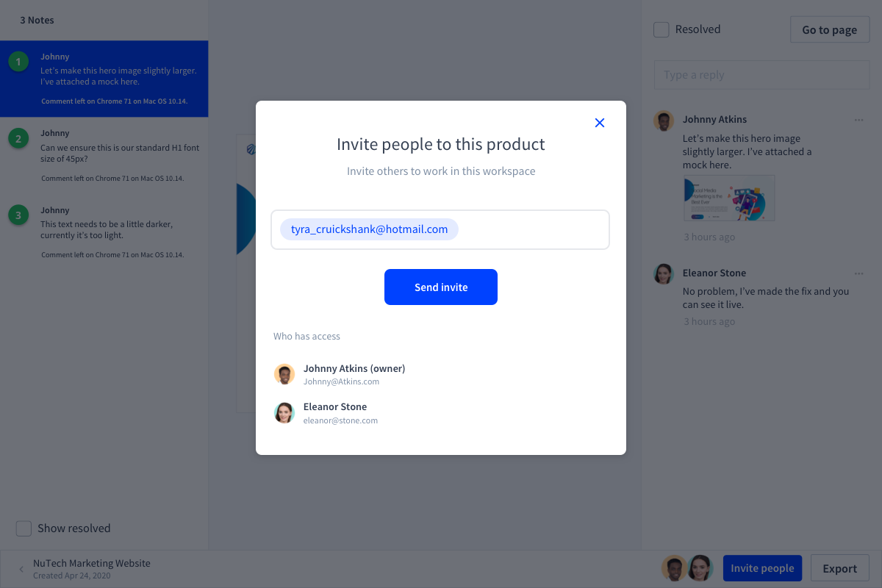Image resolution: width=882 pixels, height=588 pixels.
Task: Click the Type a reply field
Action: click(x=761, y=75)
